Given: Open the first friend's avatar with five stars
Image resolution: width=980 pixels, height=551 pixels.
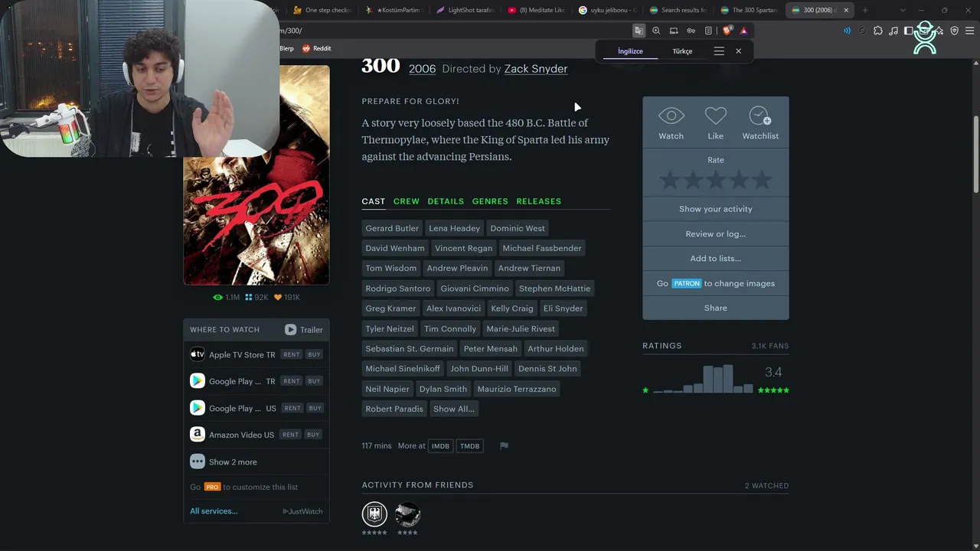Looking at the screenshot, I should click(x=374, y=514).
